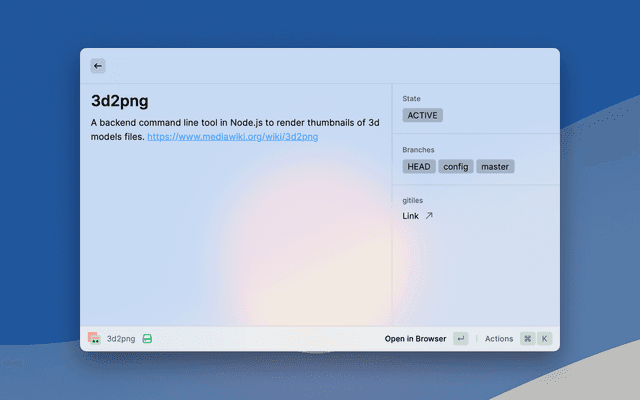Image resolution: width=640 pixels, height=400 pixels.
Task: Open the Actions menu
Action: point(499,339)
